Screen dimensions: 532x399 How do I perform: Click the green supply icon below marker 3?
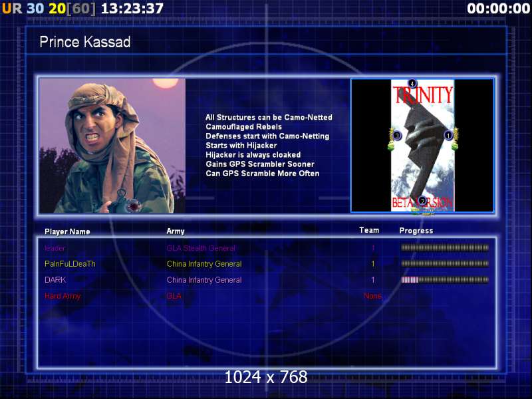click(391, 146)
